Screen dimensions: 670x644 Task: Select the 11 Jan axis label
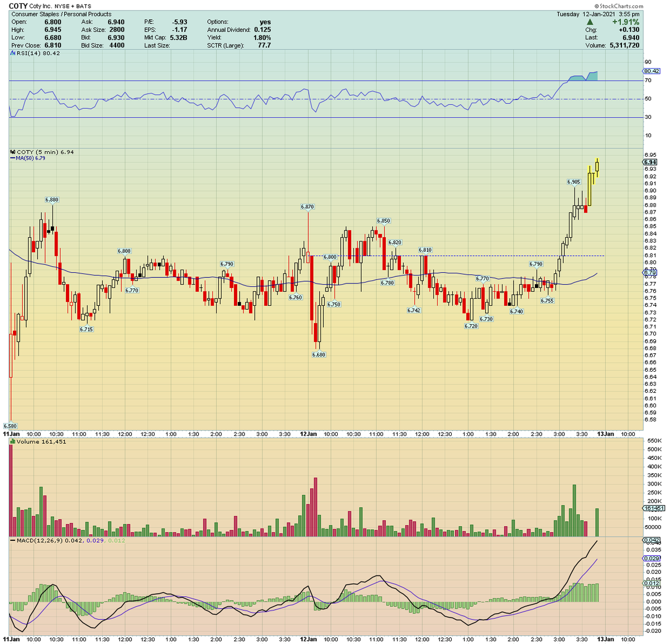pyautogui.click(x=12, y=433)
